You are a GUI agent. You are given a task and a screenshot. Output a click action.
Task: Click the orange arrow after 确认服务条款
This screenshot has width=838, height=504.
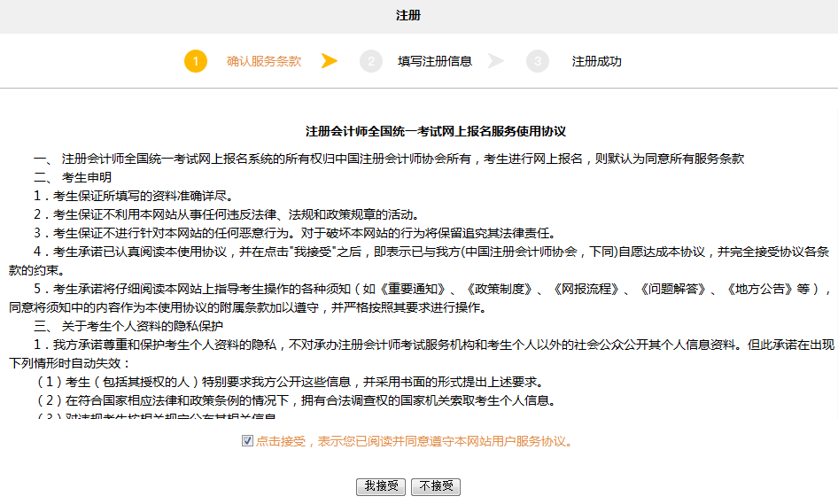[x=330, y=61]
